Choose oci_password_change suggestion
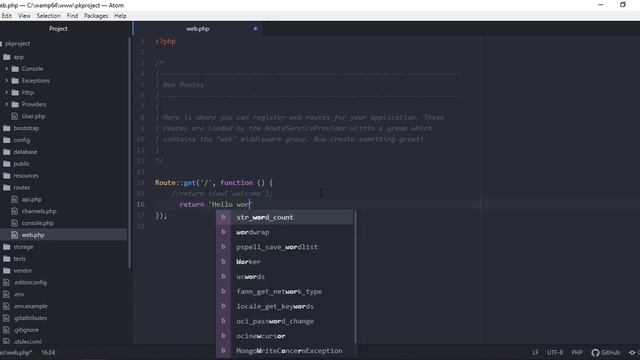The height and width of the screenshot is (360, 640). 284,321
